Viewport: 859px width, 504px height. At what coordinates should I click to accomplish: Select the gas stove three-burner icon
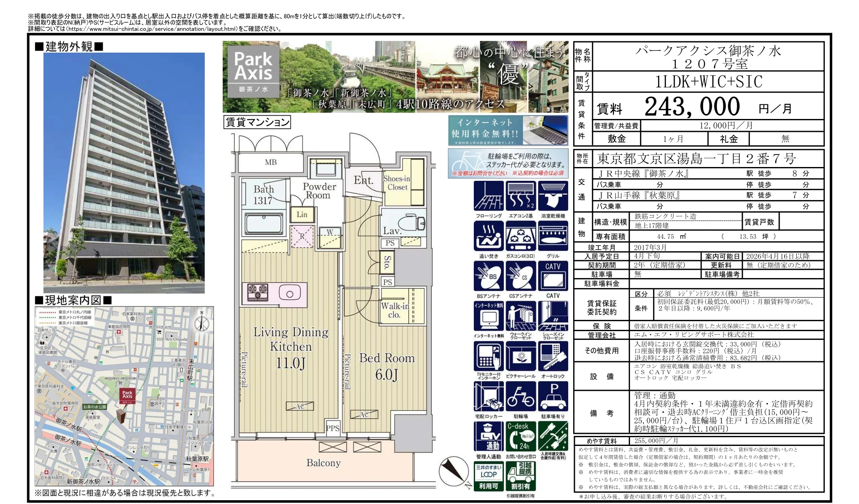521,236
